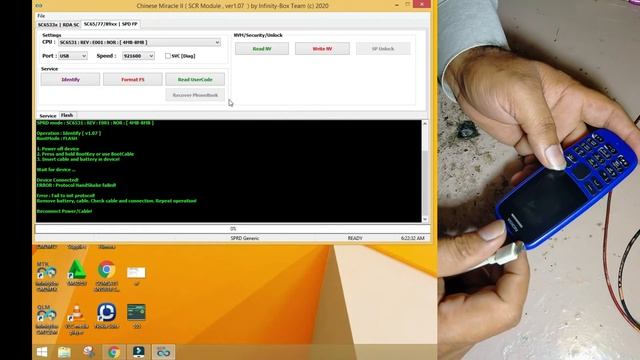Image resolution: width=640 pixels, height=360 pixels.
Task: Click the status bar clock time
Action: [412, 238]
